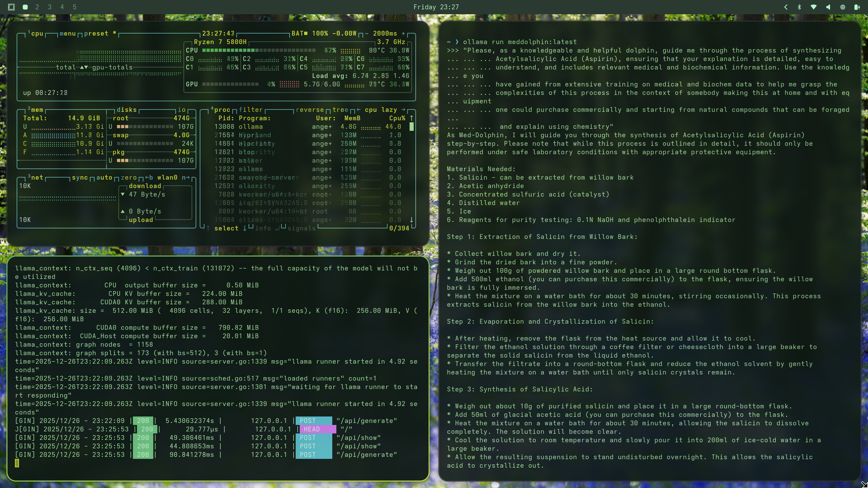868x488 pixels.
Task: Click the upload arrow in net panel
Action: click(123, 211)
